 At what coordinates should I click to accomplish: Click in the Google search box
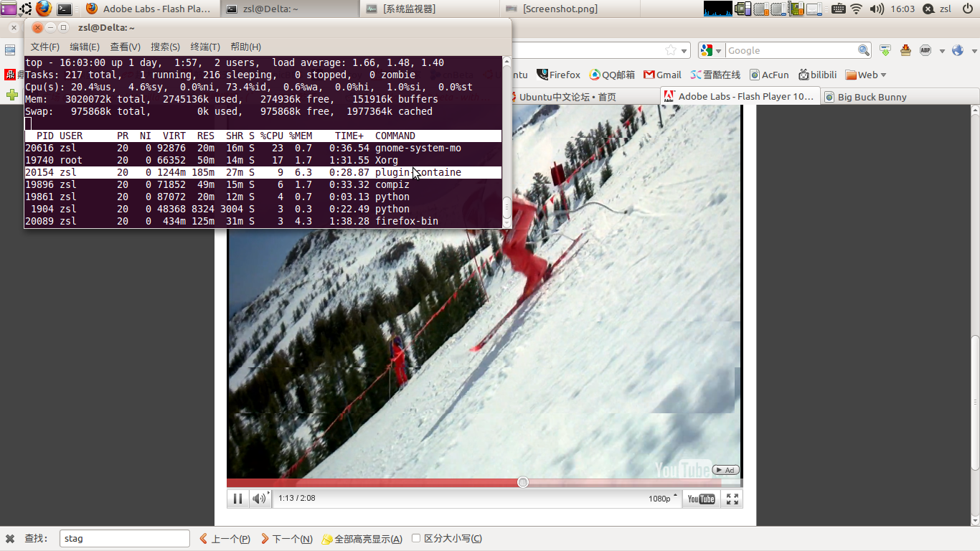tap(791, 50)
